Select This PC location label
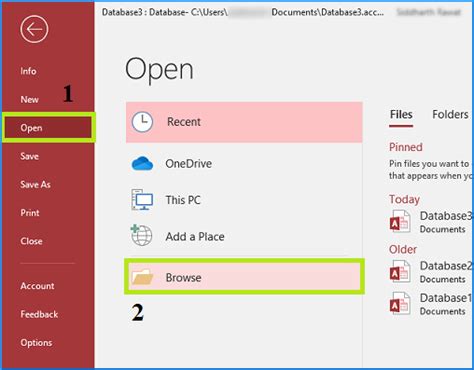Viewport: 474px width, 370px height. point(183,200)
